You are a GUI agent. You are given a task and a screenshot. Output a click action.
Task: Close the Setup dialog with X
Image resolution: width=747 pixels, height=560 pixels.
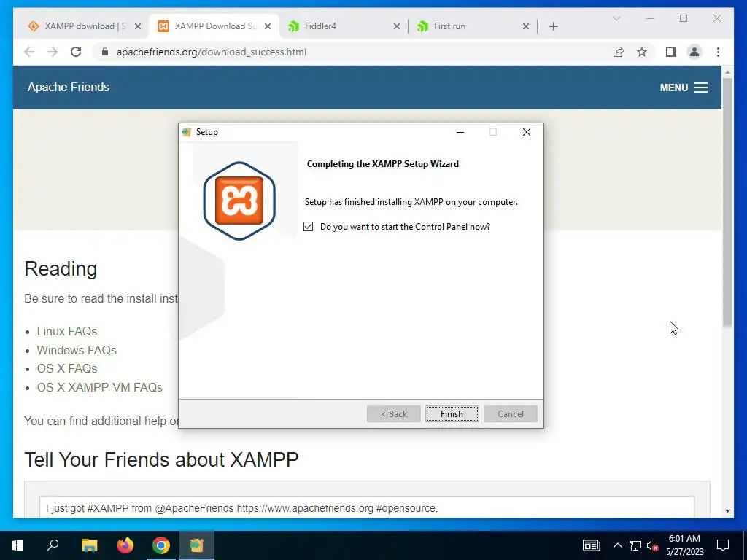pyautogui.click(x=527, y=132)
